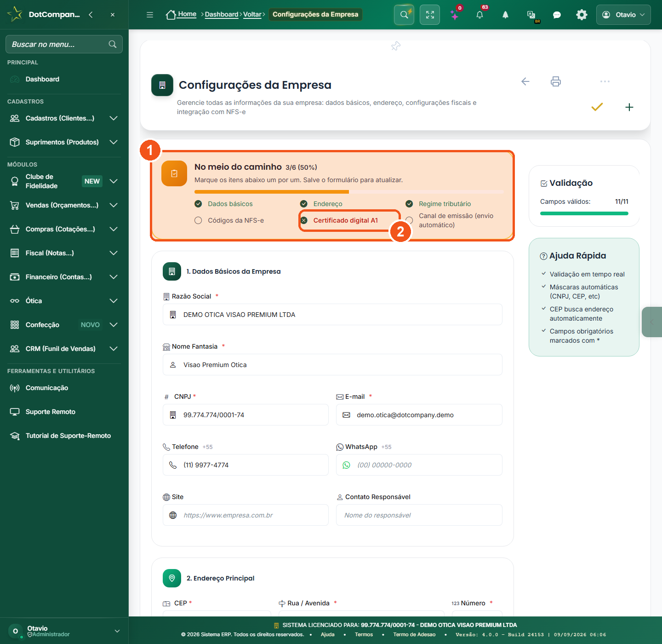Expand Vendas (Orçamentos...) menu
This screenshot has width=662, height=644.
pyautogui.click(x=64, y=205)
